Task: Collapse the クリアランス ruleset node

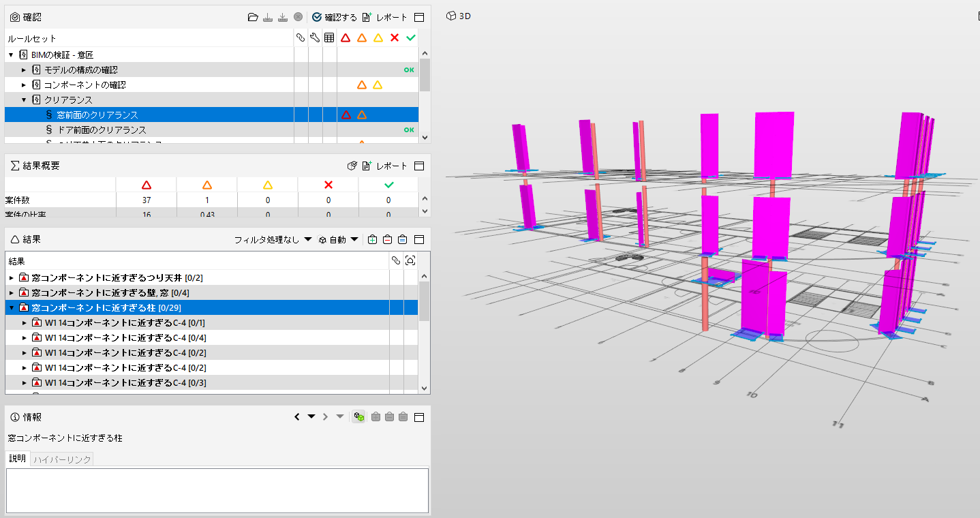Action: tap(24, 100)
